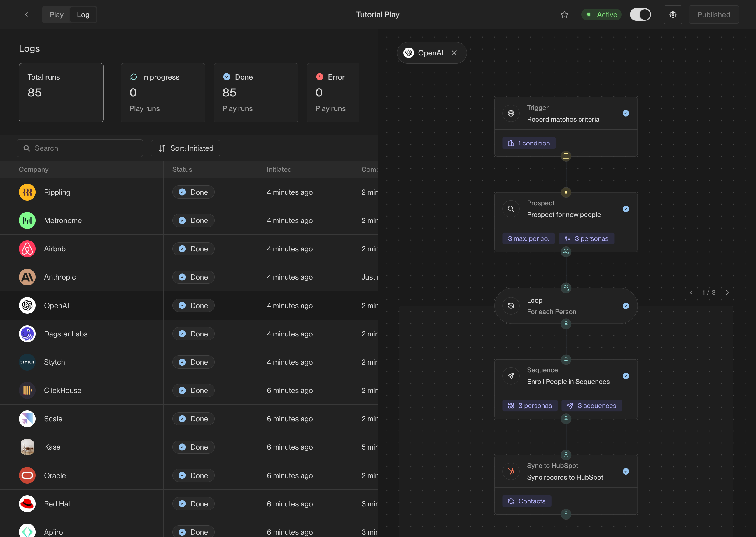
Task: Click the Prospect node magnifier icon
Action: [511, 209]
